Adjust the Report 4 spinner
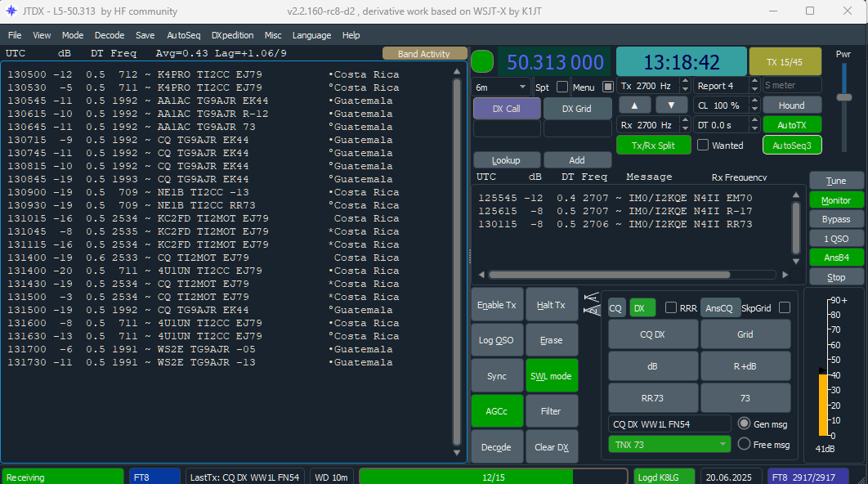This screenshot has height=484, width=868. point(754,86)
